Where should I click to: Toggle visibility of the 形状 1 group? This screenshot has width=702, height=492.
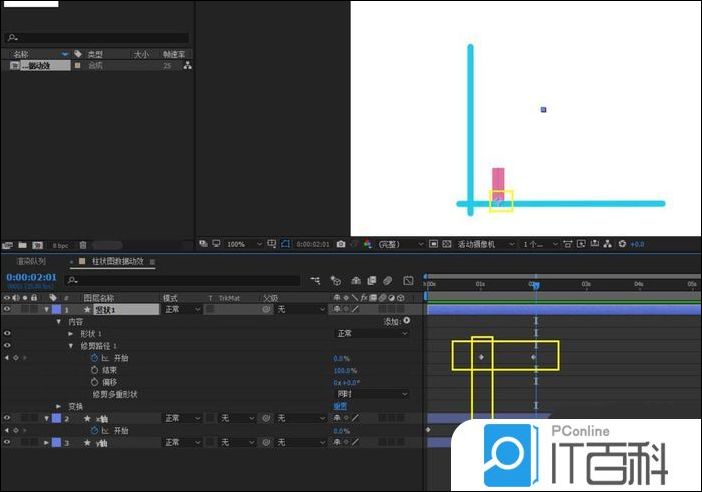pos(7,333)
